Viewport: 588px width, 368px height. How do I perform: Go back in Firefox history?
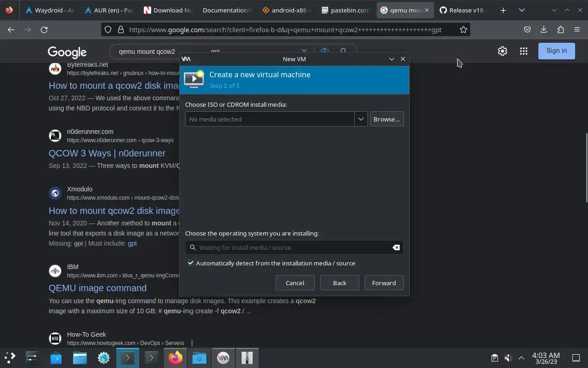click(11, 29)
